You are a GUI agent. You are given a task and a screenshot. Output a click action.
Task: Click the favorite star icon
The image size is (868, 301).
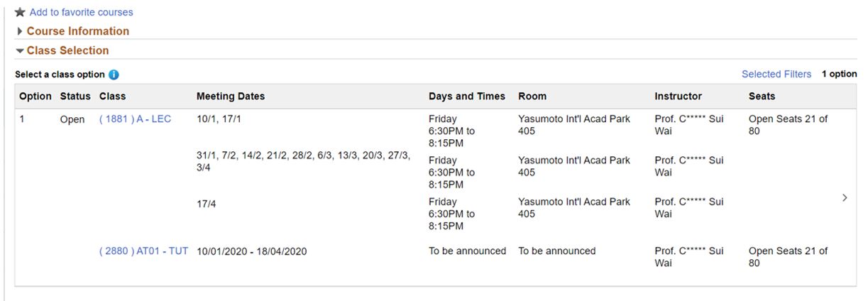20,12
